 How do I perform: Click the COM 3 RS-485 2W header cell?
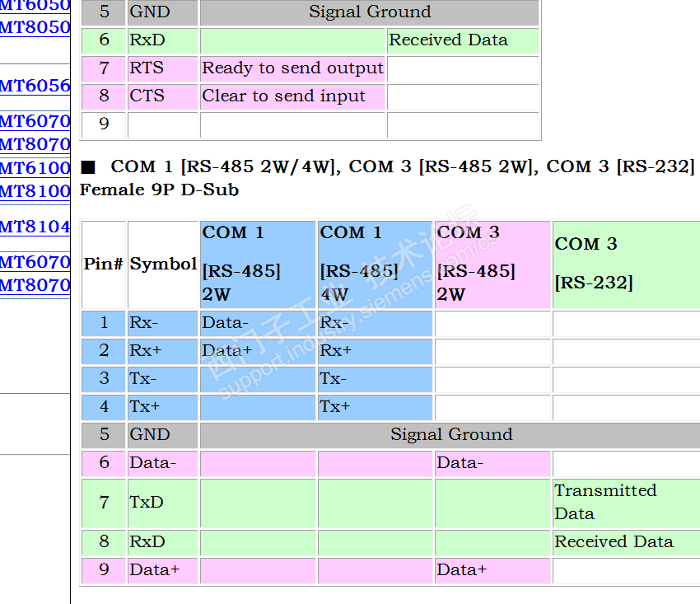point(492,264)
